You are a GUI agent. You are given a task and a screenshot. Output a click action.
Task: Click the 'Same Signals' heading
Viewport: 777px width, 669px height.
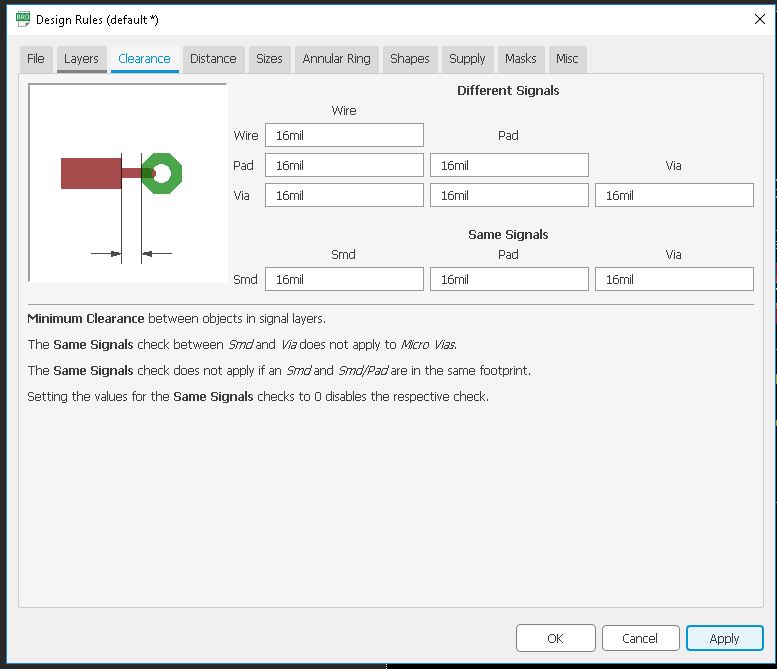(508, 234)
